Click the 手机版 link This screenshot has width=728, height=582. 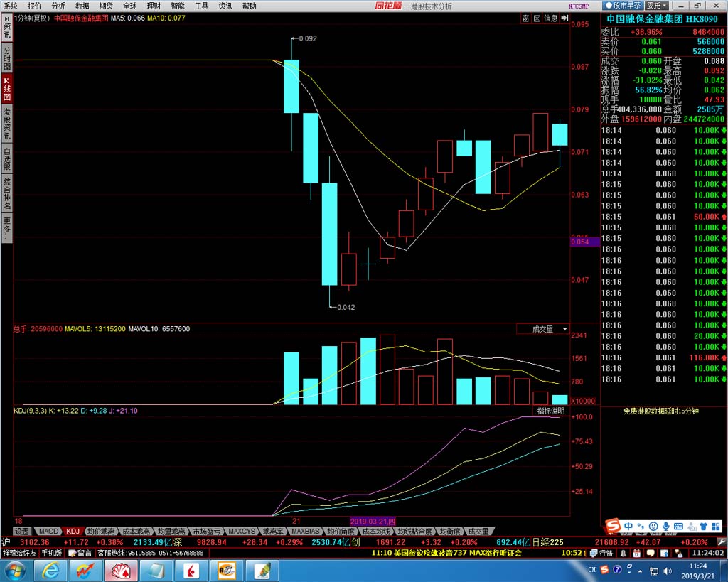51,554
